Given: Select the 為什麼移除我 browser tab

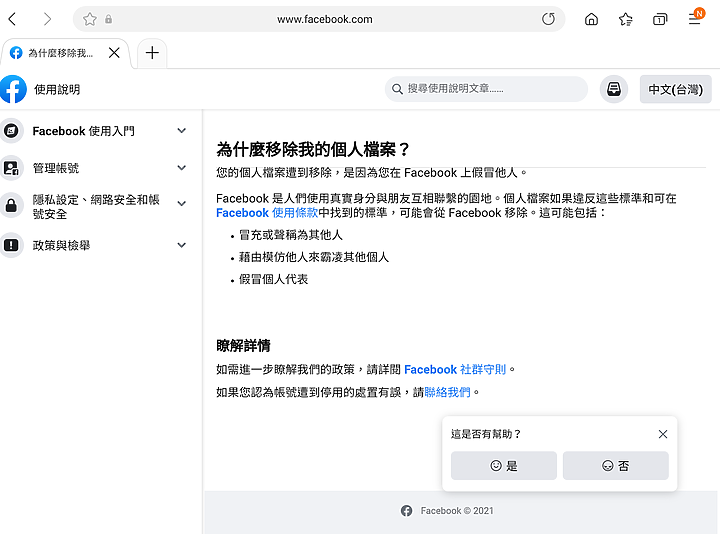Looking at the screenshot, I should click(x=66, y=53).
